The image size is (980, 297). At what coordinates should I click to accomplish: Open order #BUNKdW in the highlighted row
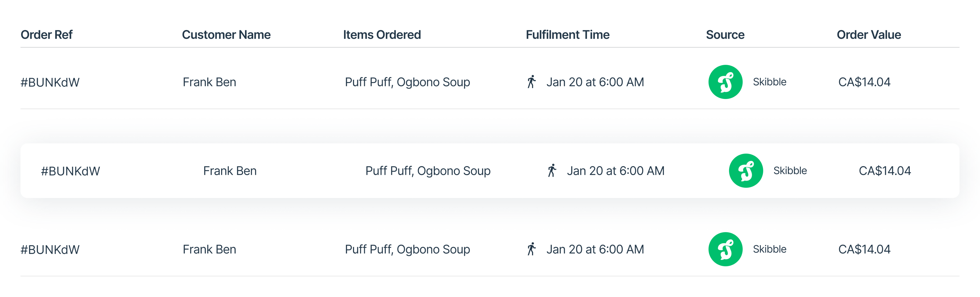(x=70, y=171)
